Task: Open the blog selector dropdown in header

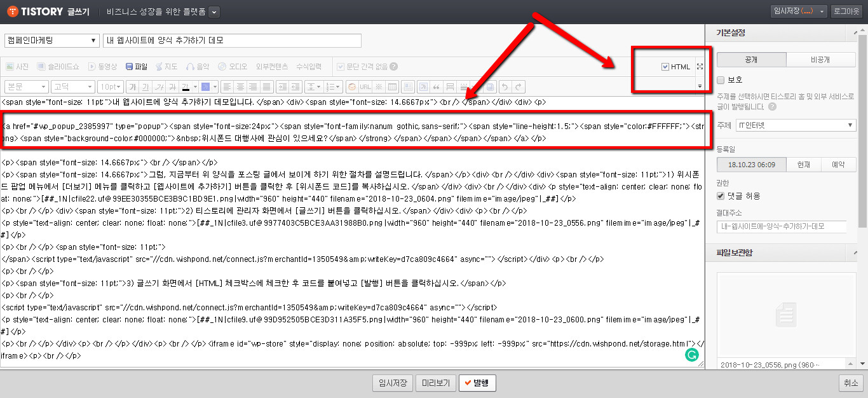Action: [x=214, y=11]
